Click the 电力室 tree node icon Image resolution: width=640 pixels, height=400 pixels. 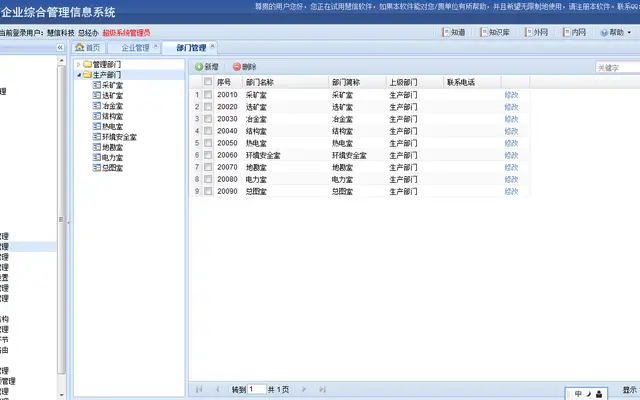click(x=97, y=157)
